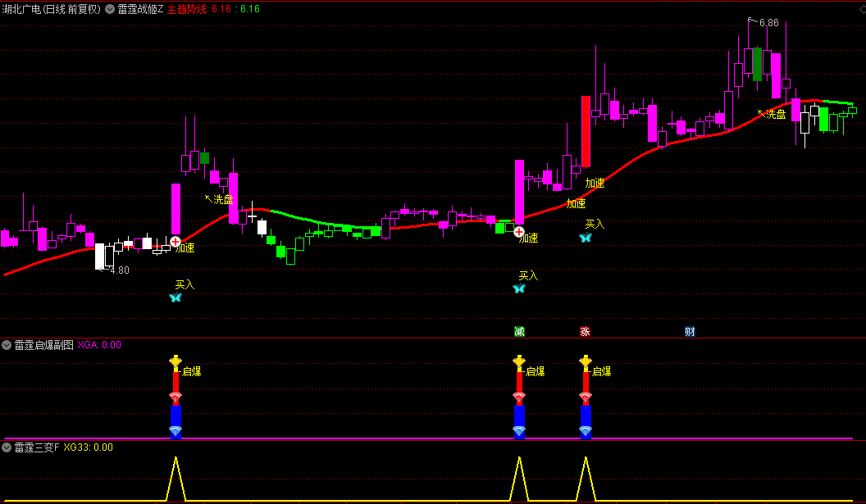Click the red 涨 marker
The height and width of the screenshot is (504, 866).
585,331
